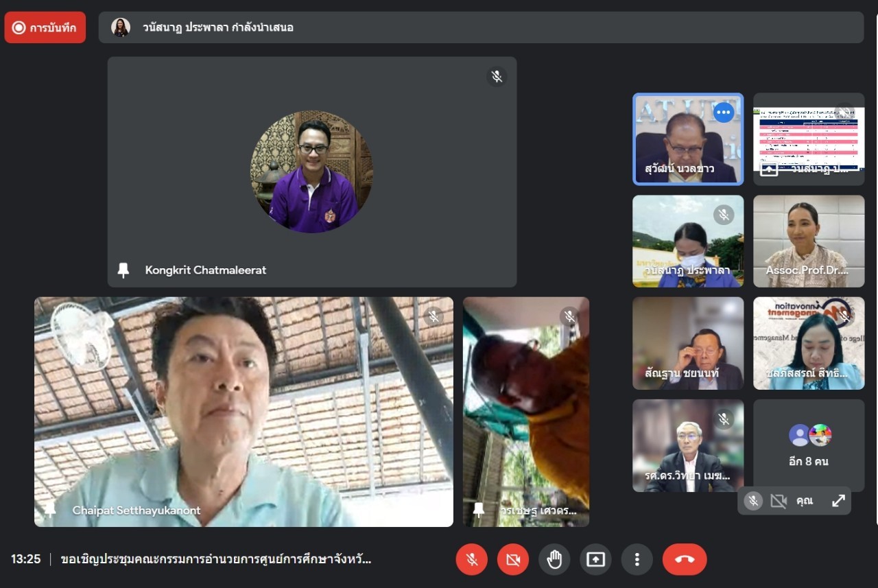Expand your self-view tile with arrows icon

838,501
